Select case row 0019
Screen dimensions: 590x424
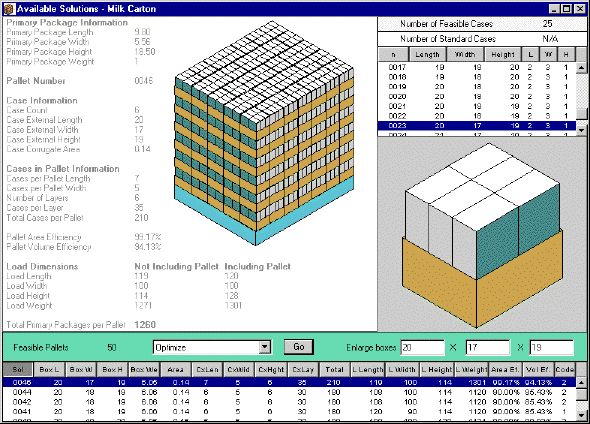pyautogui.click(x=477, y=87)
